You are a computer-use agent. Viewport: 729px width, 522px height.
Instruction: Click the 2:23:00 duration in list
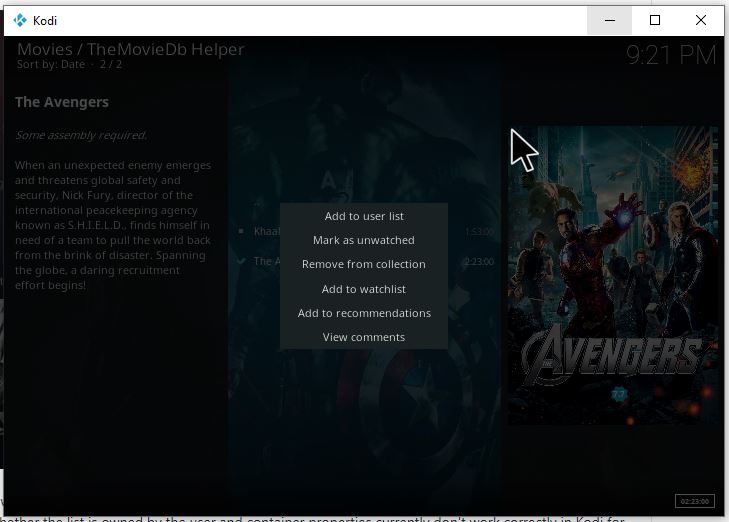[x=479, y=262]
